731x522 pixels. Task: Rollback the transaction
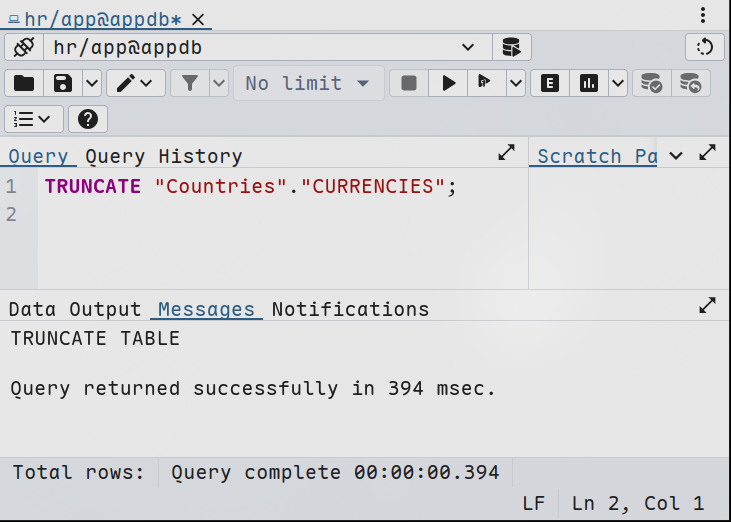[691, 83]
